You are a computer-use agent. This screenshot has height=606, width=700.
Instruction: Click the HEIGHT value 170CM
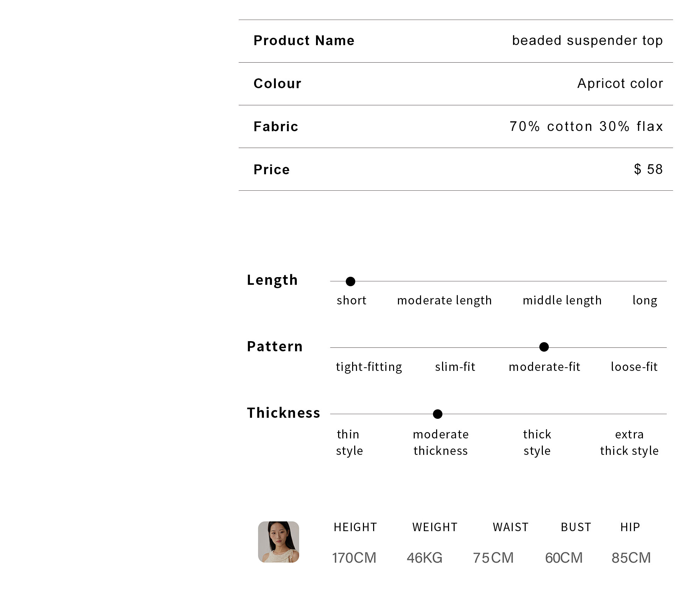354,558
